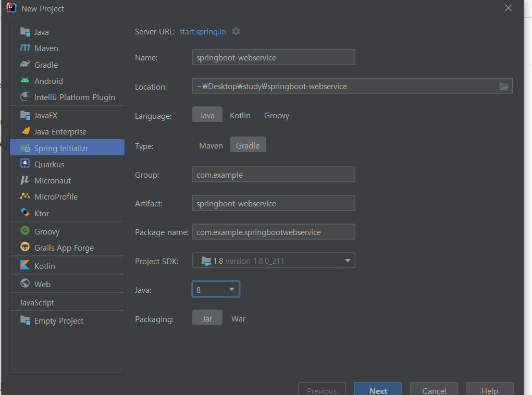532x395 pixels.
Task: Click the IntelliJ Platform Plugin icon
Action: click(25, 97)
